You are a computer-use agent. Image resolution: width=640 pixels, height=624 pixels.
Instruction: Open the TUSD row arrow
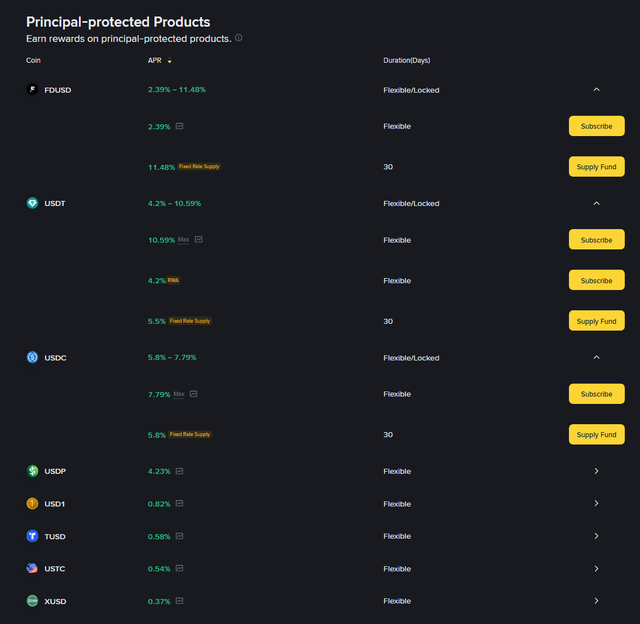(x=596, y=536)
